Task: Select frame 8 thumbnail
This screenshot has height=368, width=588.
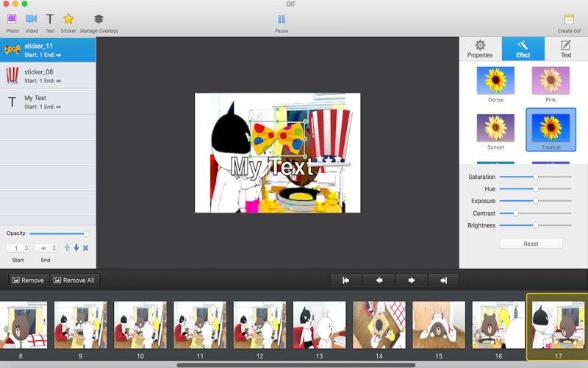Action: pos(24,325)
